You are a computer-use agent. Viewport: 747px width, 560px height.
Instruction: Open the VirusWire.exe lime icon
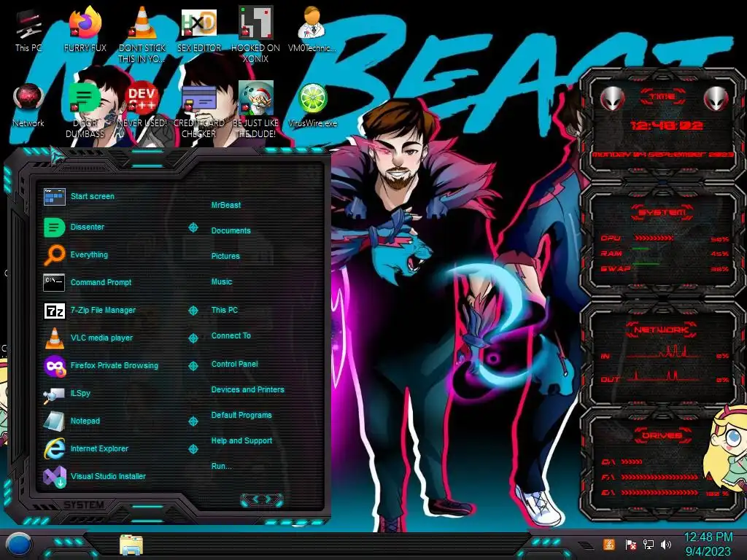tap(312, 105)
